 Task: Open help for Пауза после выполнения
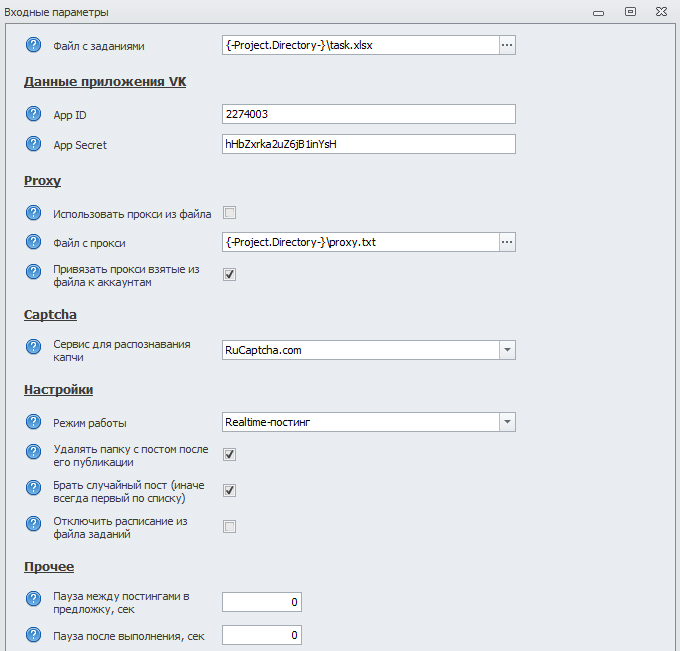[33, 636]
